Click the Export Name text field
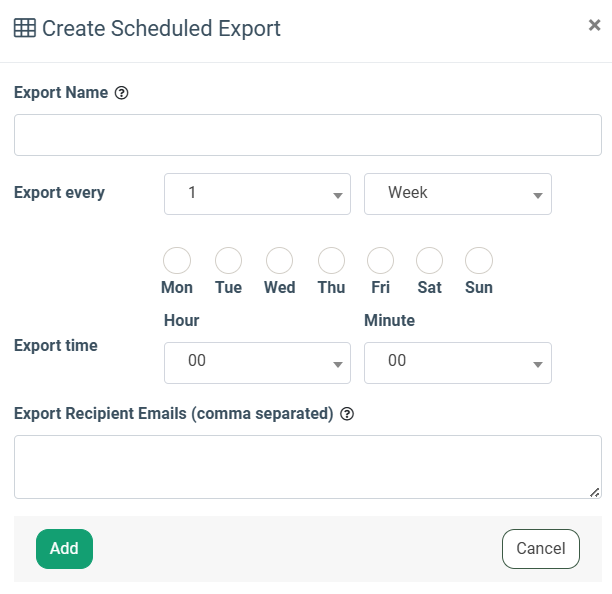 click(307, 135)
